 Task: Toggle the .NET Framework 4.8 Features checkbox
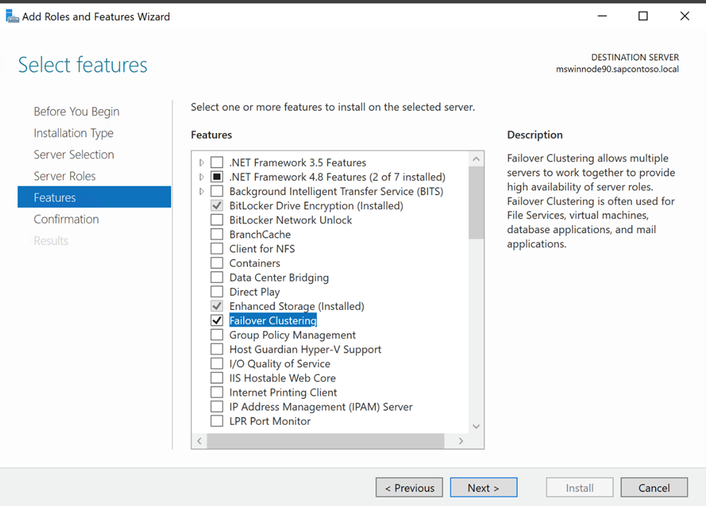click(217, 176)
